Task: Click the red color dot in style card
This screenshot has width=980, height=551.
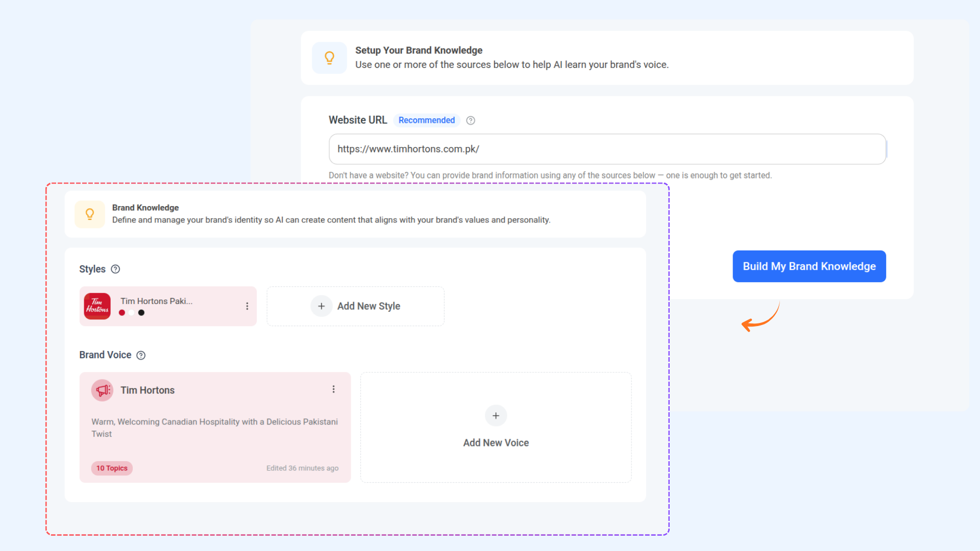Action: tap(122, 313)
